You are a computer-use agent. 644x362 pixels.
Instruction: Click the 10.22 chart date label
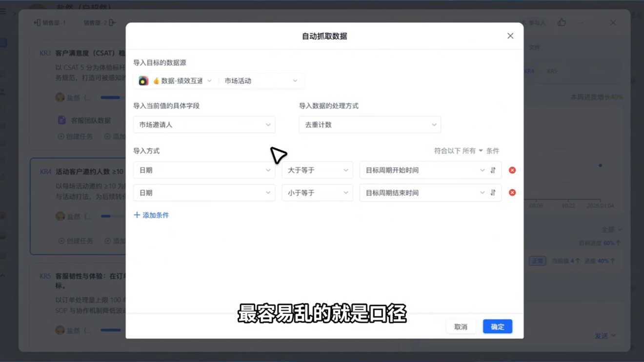coord(568,206)
